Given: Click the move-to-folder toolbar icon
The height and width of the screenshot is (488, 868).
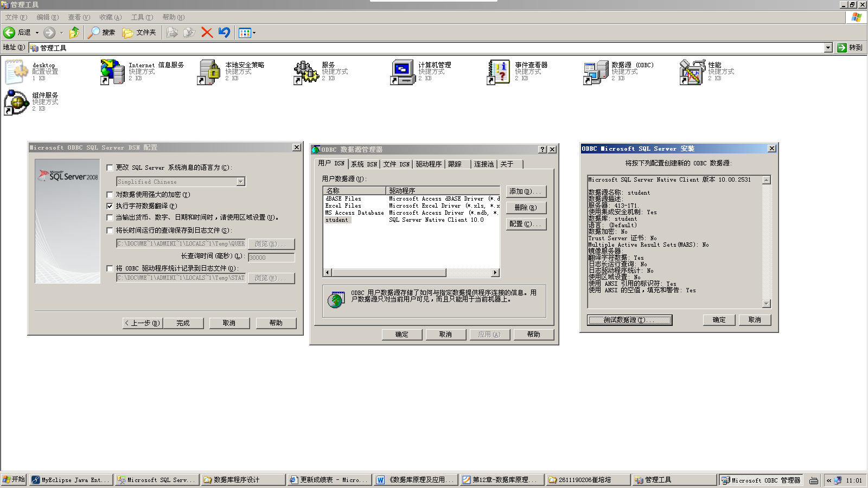Looking at the screenshot, I should click(172, 33).
